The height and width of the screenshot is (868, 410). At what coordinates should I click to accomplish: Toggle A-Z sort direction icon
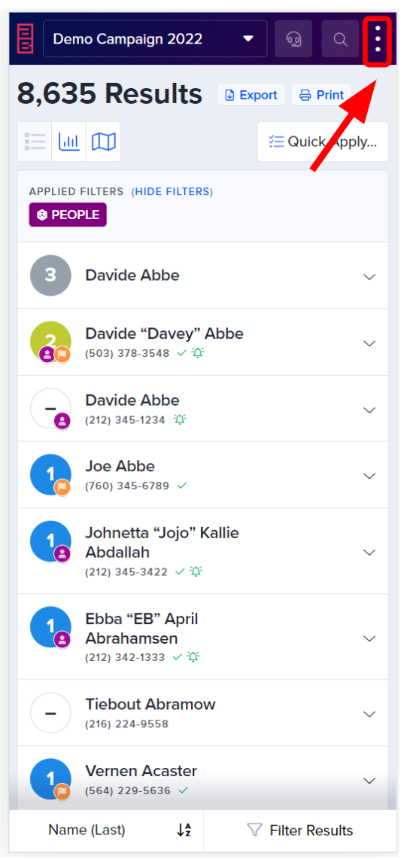(184, 830)
